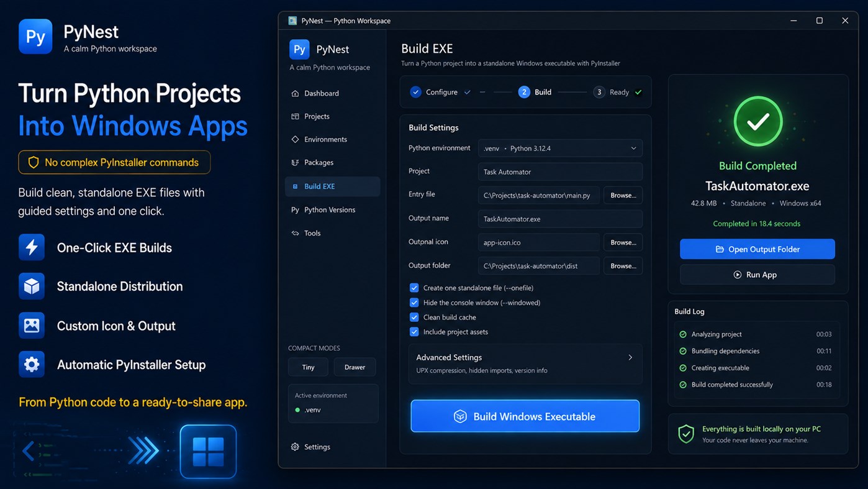Click the lightning One-Click EXE Builds icon

(x=32, y=247)
